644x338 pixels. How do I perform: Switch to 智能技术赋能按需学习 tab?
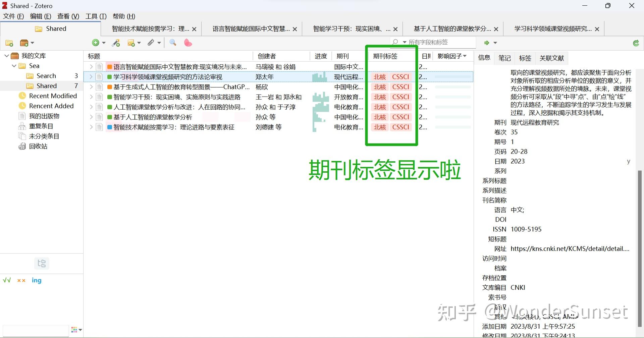150,29
